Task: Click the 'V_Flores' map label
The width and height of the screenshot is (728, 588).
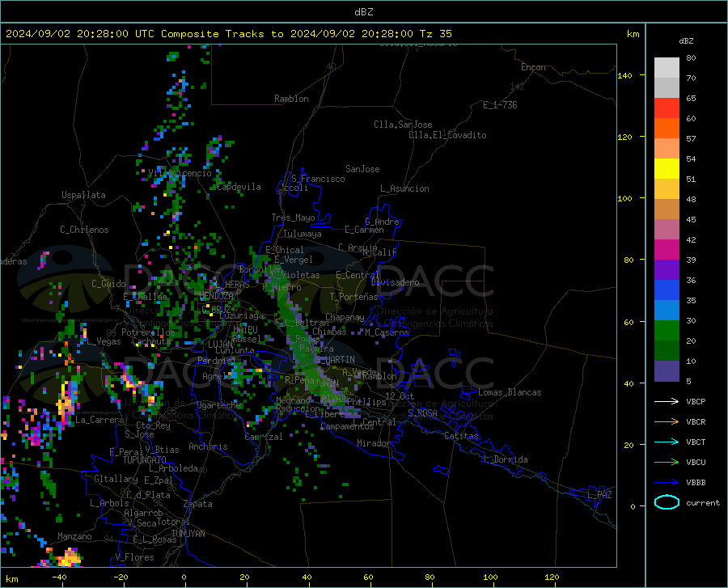Action: [x=134, y=557]
